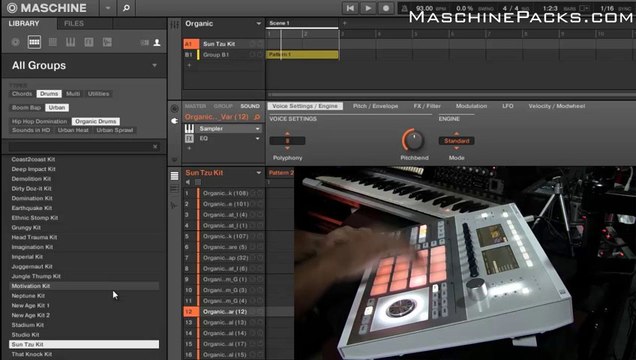Select the Instruments keyboard browser icon
636x360 pixels.
(71, 42)
